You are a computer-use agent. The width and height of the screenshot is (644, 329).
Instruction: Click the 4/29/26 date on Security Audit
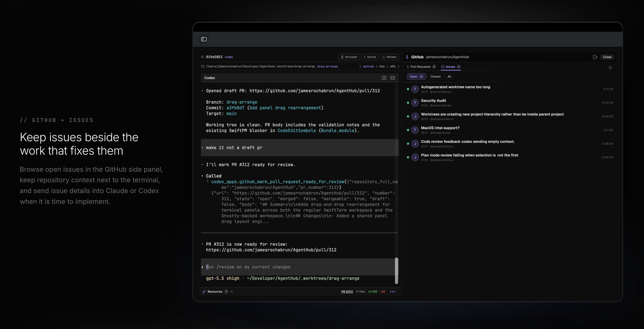click(608, 103)
